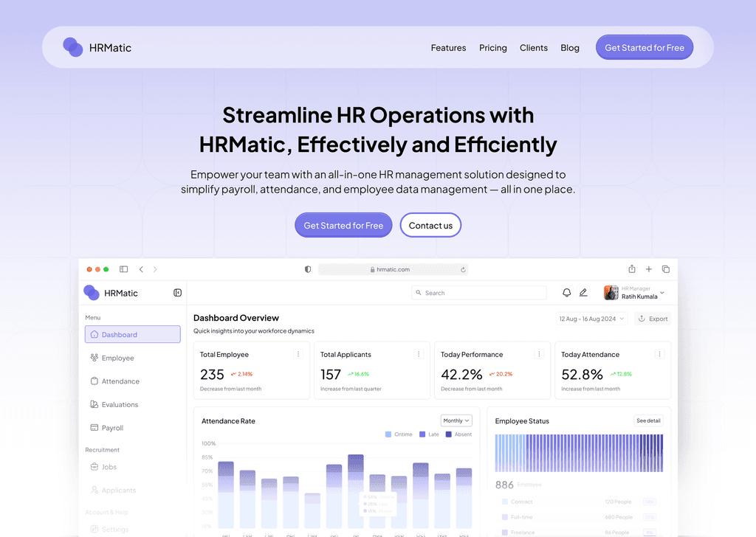This screenshot has width=756, height=537.
Task: Open notifications with the bell icon
Action: pyautogui.click(x=566, y=292)
